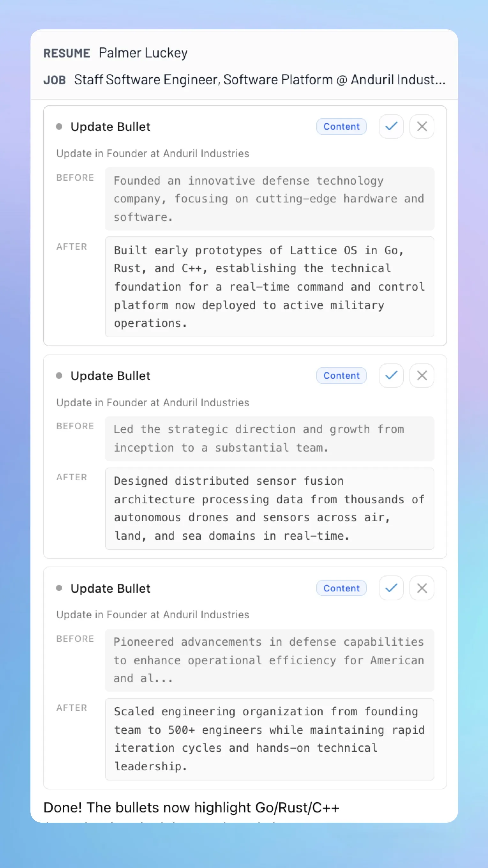Click the 'Designed distributed sensor fusion' after text
488x868 pixels.
tap(269, 508)
